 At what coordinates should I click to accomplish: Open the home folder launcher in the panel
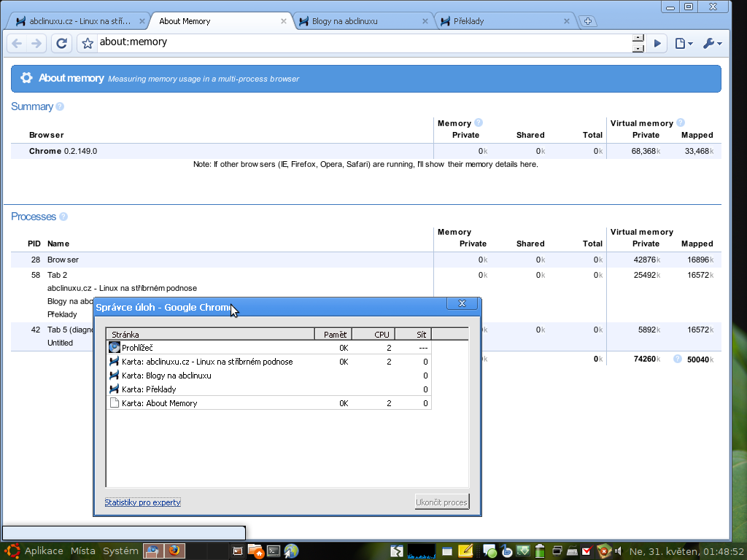coord(256,551)
